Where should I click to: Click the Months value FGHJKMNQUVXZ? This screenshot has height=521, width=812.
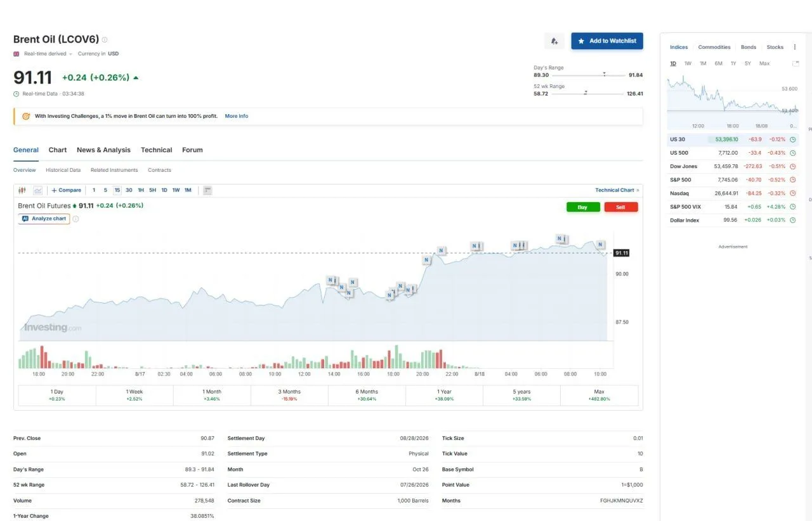click(621, 501)
